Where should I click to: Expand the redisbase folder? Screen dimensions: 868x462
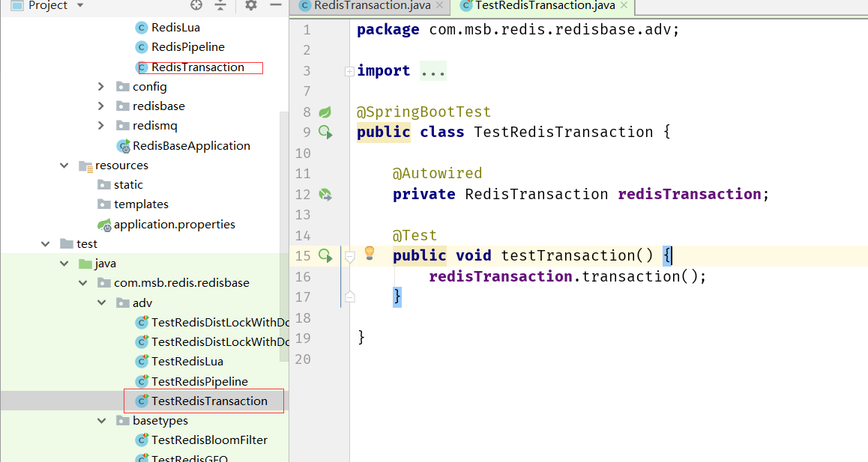(100, 106)
